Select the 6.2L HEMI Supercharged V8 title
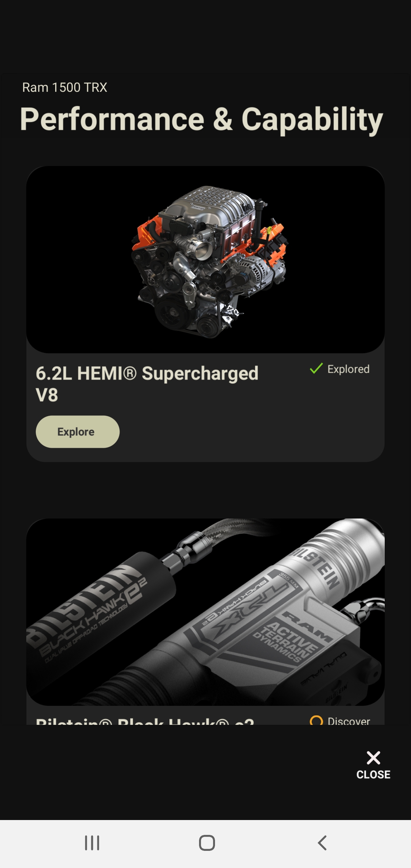 (x=147, y=384)
